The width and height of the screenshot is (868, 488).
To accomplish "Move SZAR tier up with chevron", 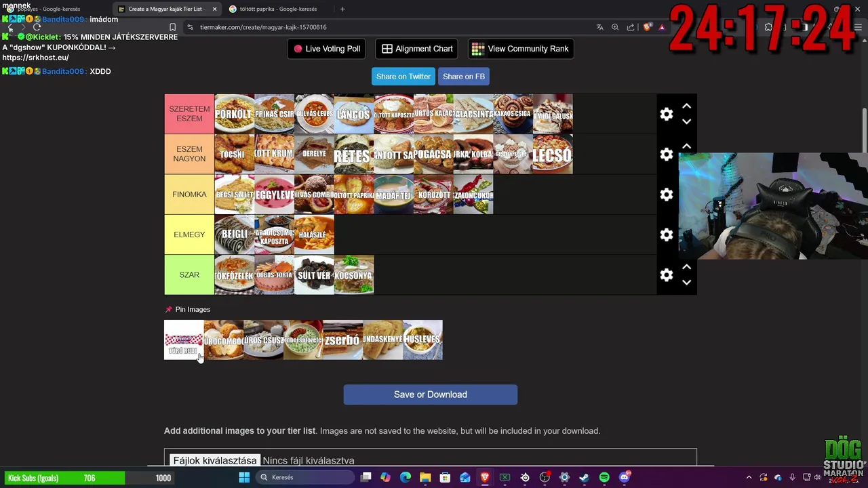I will coord(686,267).
